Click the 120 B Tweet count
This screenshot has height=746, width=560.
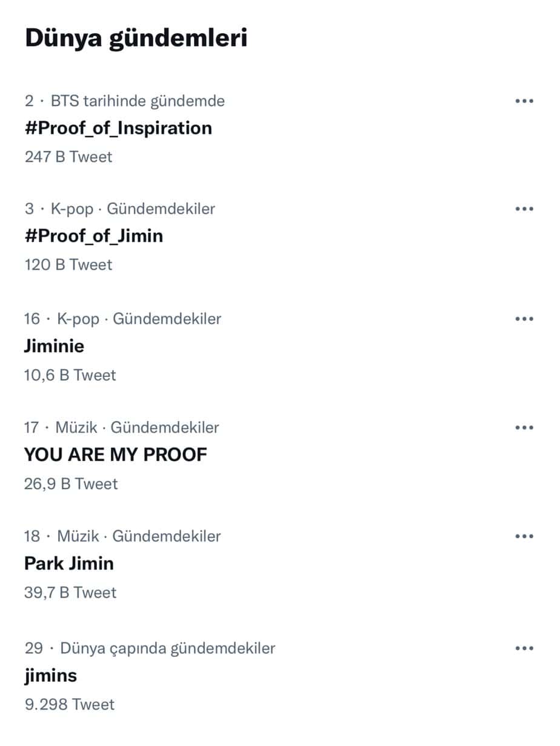[68, 265]
